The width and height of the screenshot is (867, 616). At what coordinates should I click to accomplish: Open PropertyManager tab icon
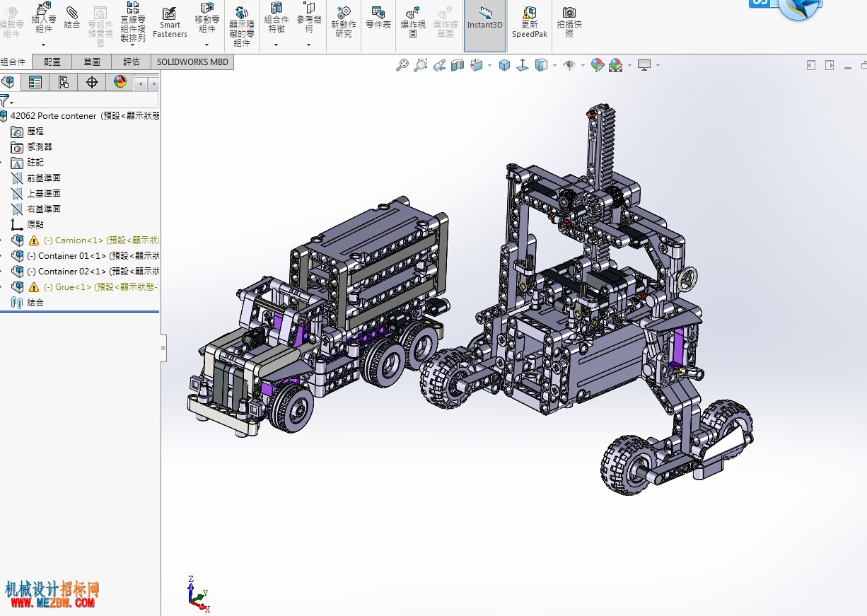pos(35,82)
